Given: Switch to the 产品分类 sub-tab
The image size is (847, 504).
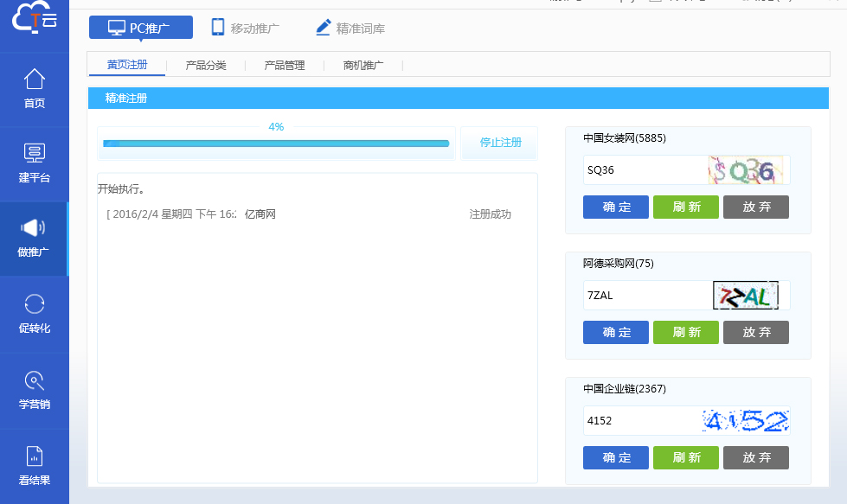Looking at the screenshot, I should click(x=206, y=65).
